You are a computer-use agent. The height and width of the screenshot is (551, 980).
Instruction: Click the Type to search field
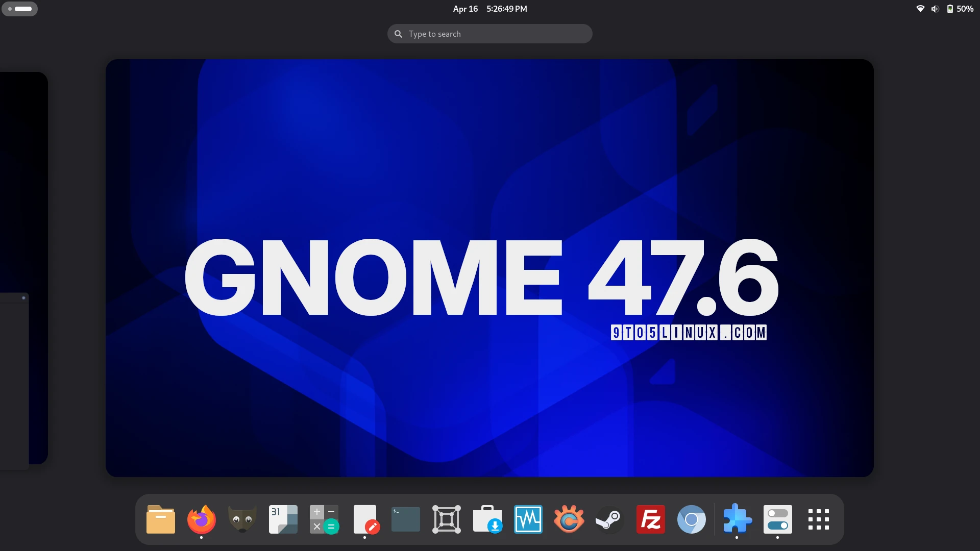click(x=490, y=34)
